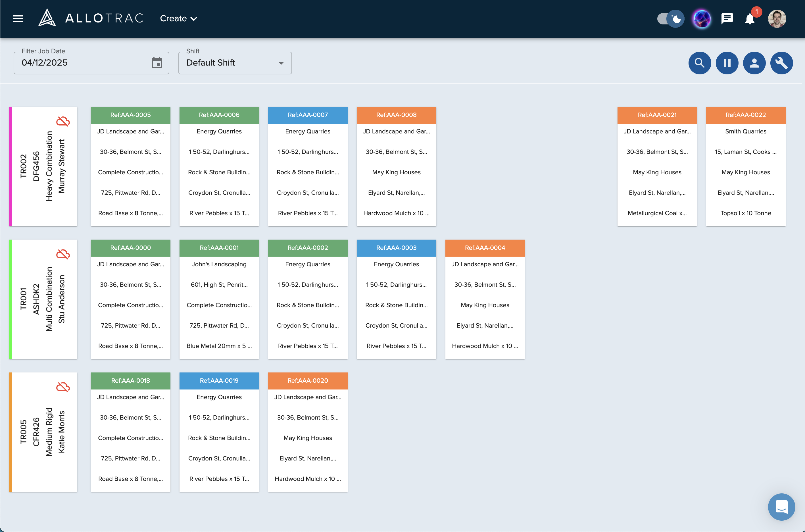Image resolution: width=805 pixels, height=532 pixels.
Task: Click cloud-off icon on TR002 card
Action: (63, 121)
